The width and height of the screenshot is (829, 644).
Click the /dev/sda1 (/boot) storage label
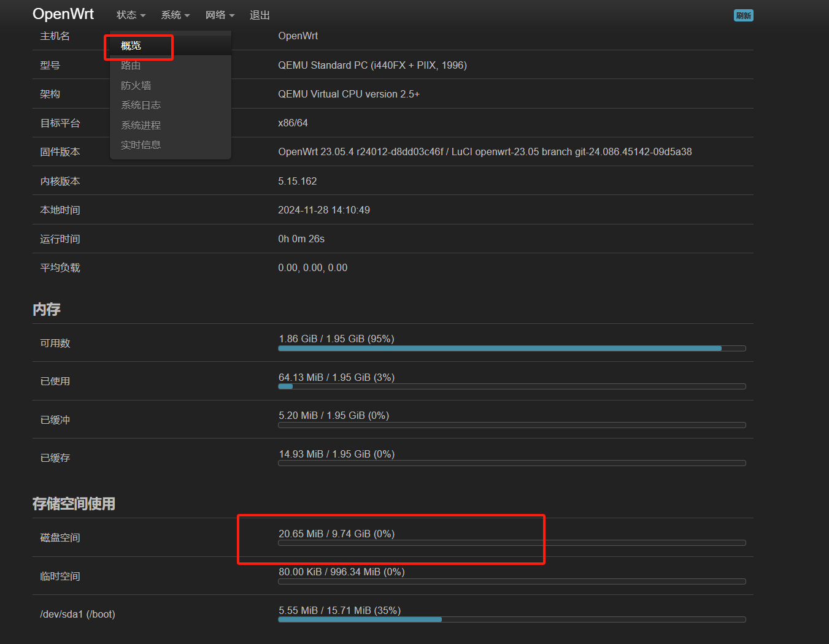(x=78, y=614)
